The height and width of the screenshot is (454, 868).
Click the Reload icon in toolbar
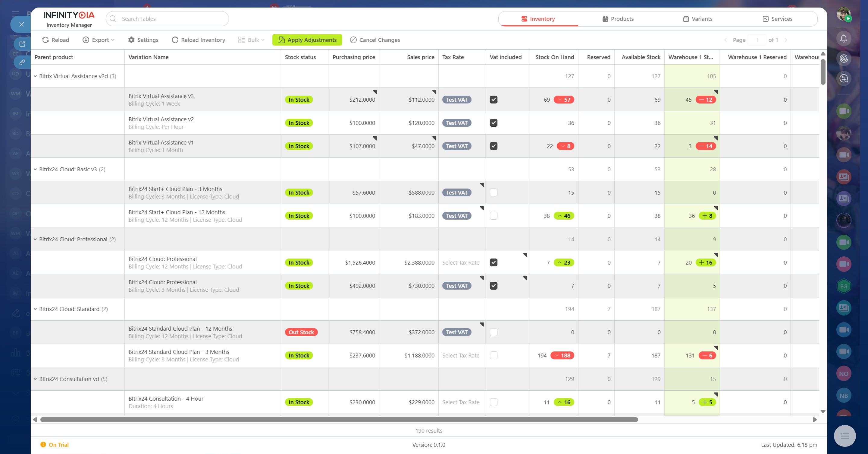45,40
